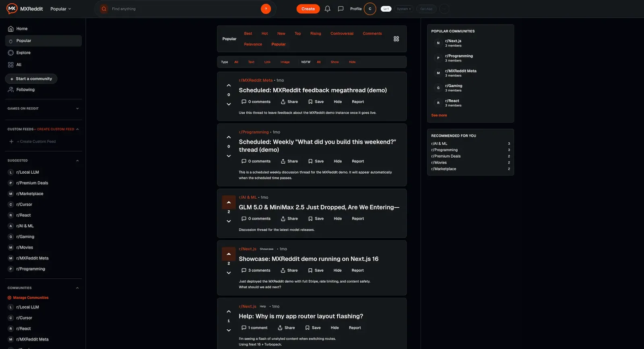Screen dimensions: 644x349
Task: Set the NSFW filter to All
Action: pyautogui.click(x=319, y=62)
